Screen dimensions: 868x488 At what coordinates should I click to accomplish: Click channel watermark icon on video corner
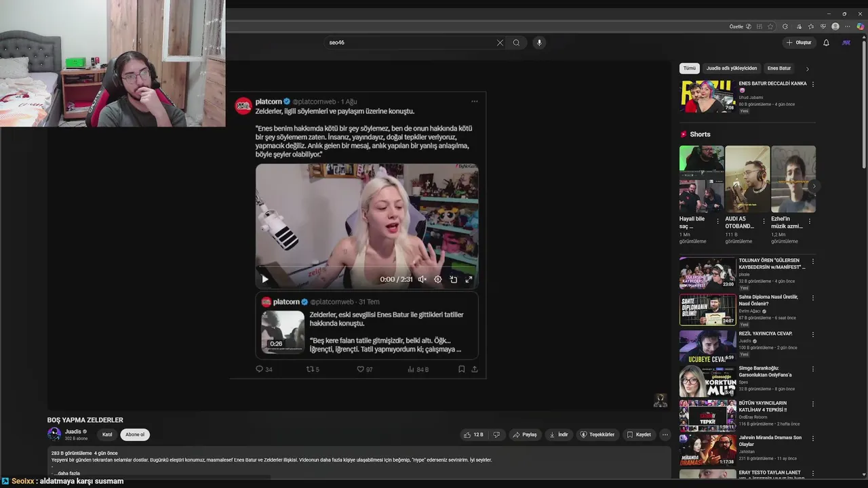[660, 400]
